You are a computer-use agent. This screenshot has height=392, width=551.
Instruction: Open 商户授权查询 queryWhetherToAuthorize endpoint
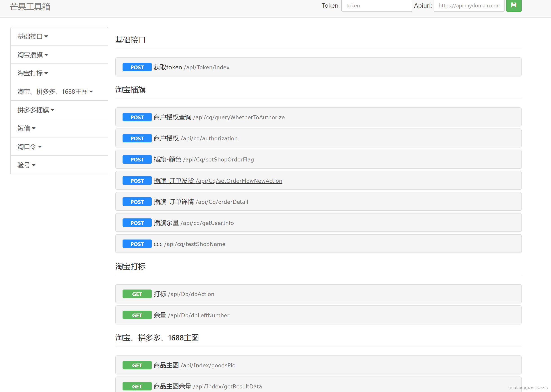pos(219,117)
